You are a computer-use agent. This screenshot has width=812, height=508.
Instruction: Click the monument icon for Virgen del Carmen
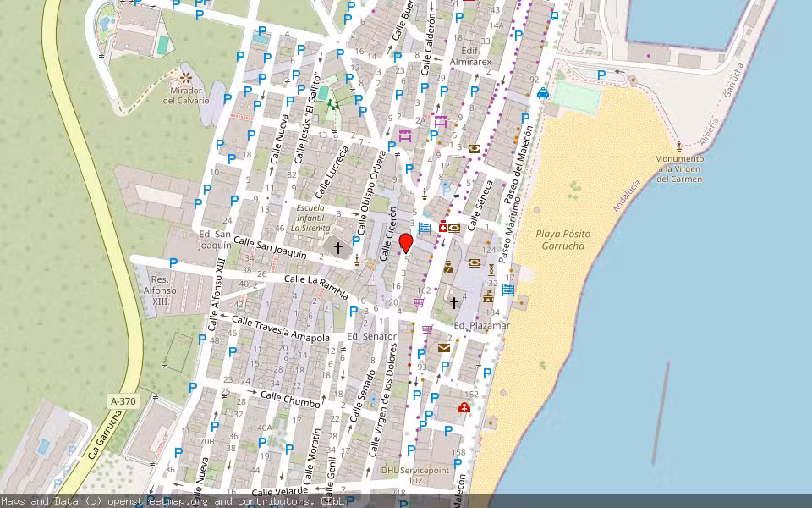678,144
